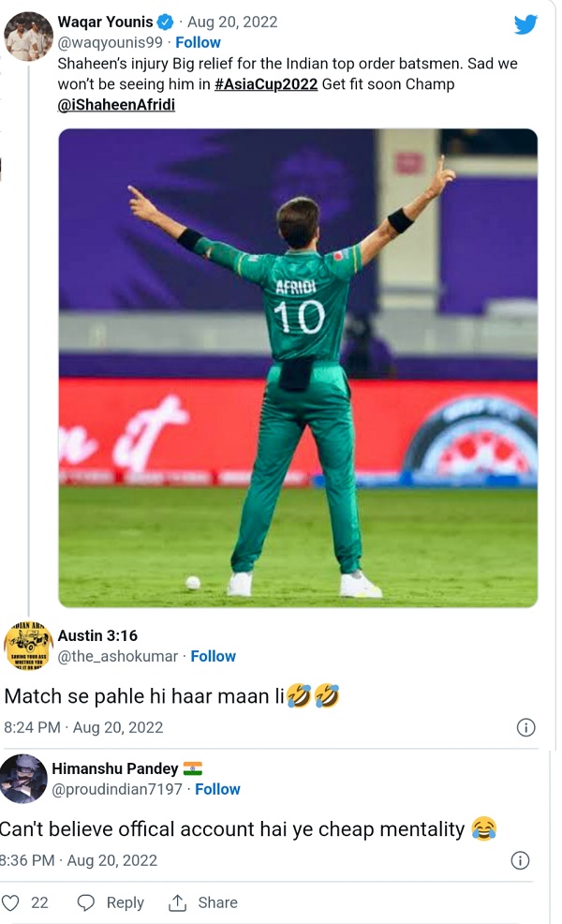Viewport: 562px width, 924px height.
Task: Open Himanshu Pandey profile avatar
Action: click(x=23, y=778)
